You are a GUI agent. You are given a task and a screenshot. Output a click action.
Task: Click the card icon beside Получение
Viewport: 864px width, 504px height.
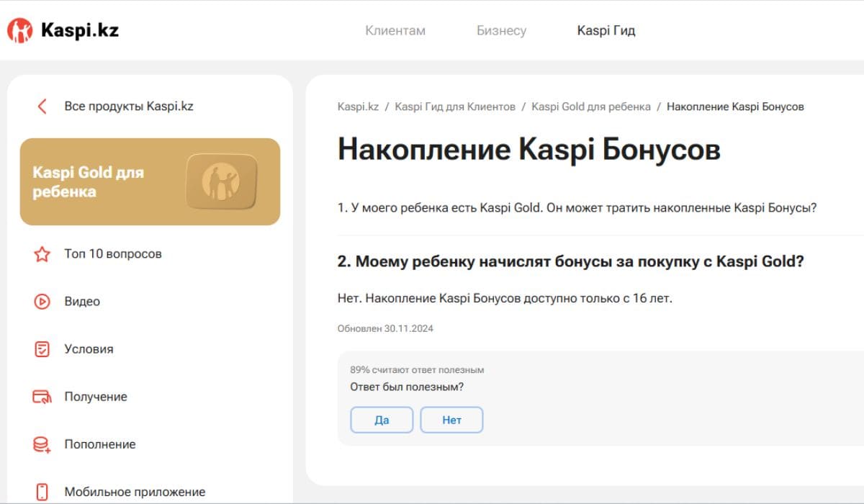coord(42,397)
